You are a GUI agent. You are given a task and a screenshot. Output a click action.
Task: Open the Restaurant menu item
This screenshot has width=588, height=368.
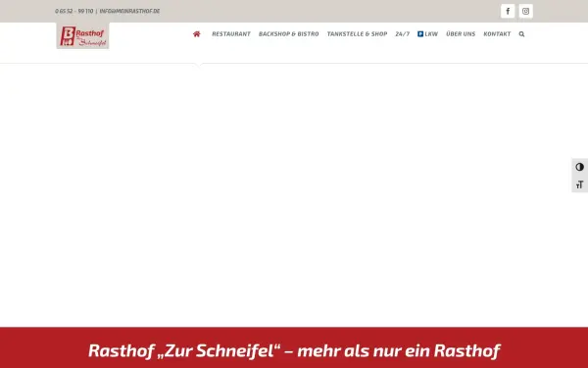click(x=231, y=34)
